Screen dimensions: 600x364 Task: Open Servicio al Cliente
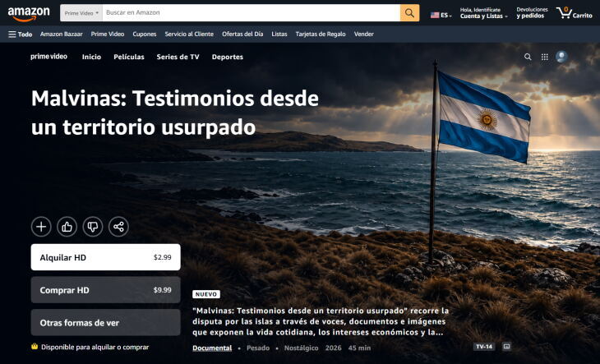click(x=189, y=34)
